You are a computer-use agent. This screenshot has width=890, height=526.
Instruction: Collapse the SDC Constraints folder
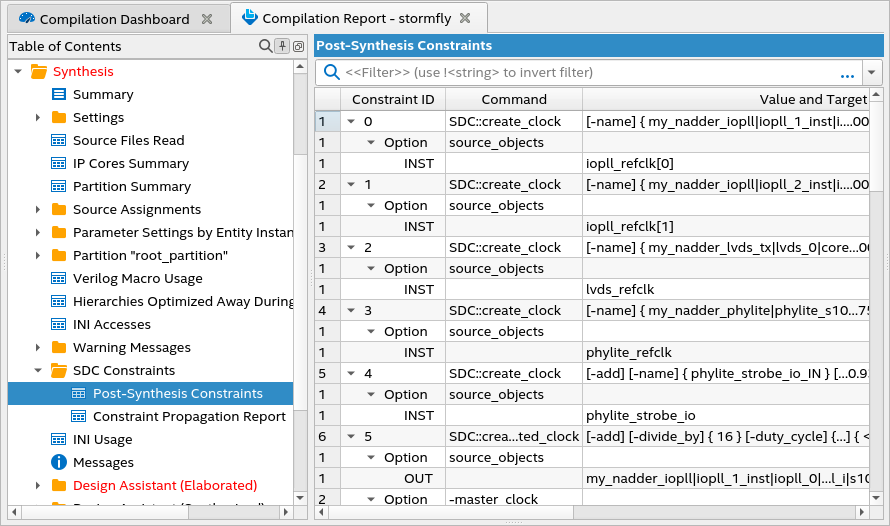point(38,371)
